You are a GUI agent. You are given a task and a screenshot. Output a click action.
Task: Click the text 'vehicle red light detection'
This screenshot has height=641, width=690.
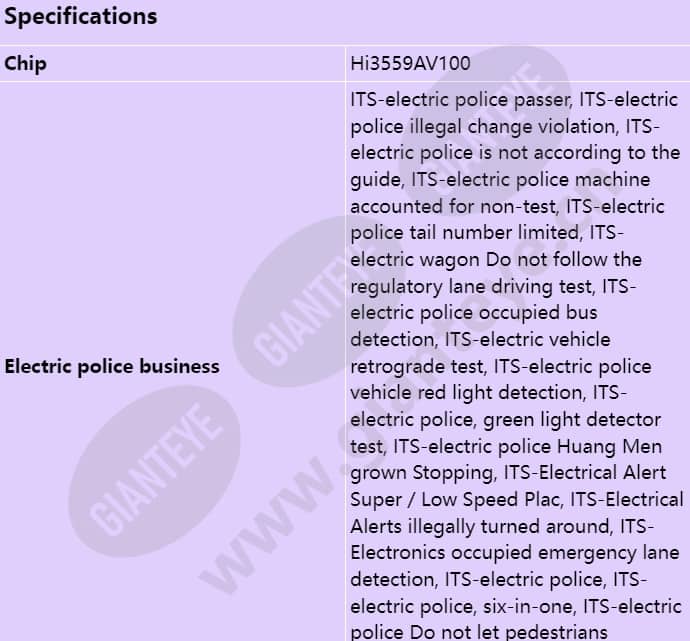tap(468, 392)
